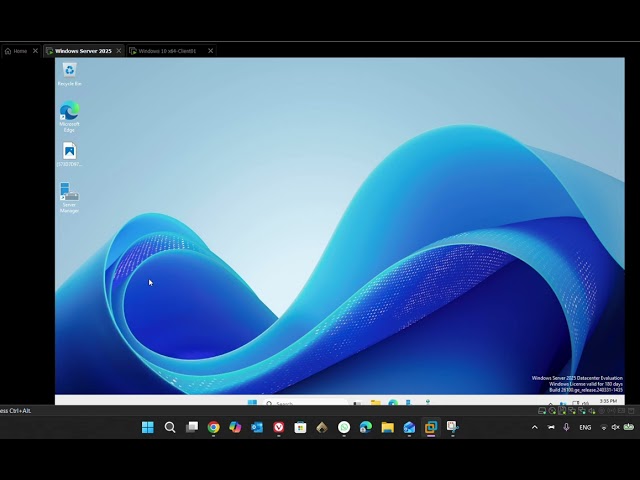Select the image file on the guest desktop

pyautogui.click(x=69, y=154)
